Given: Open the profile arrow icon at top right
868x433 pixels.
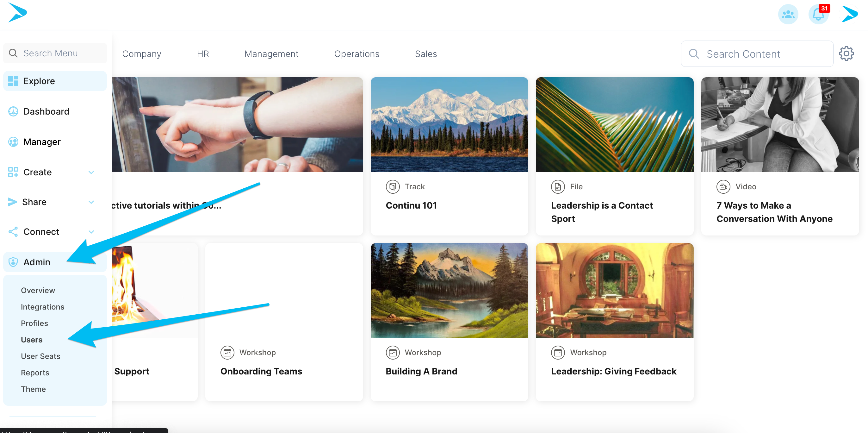Looking at the screenshot, I should 849,15.
